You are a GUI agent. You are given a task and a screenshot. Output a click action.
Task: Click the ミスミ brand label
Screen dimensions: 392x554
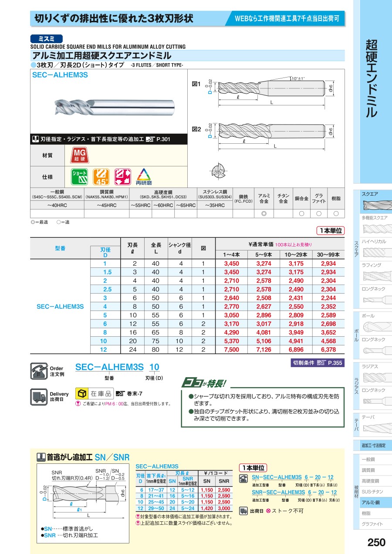click(47, 39)
